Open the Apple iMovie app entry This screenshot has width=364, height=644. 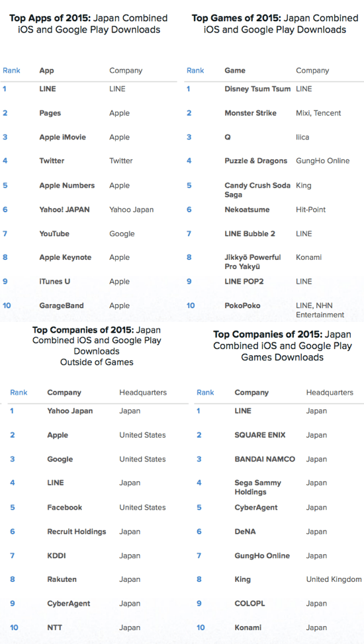pyautogui.click(x=62, y=137)
